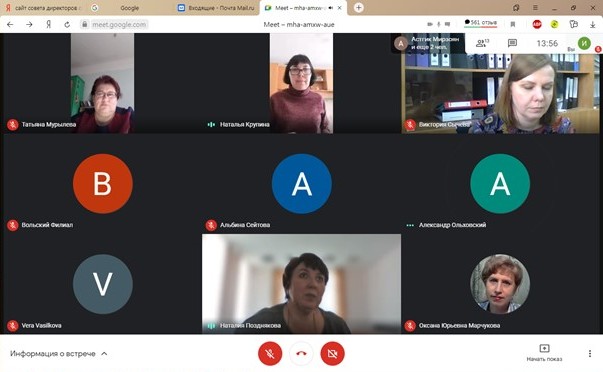Screen dimensions: 603x372
Task: Reload the page with the refresh icon
Action: coord(67,24)
